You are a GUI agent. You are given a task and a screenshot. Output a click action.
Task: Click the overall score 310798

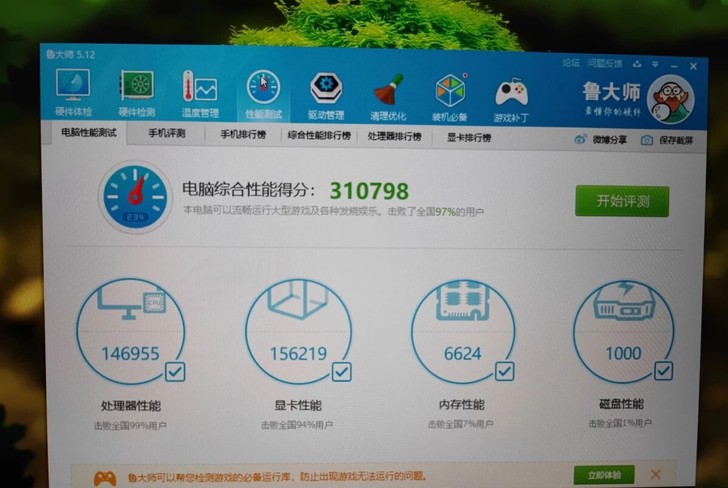pos(369,190)
